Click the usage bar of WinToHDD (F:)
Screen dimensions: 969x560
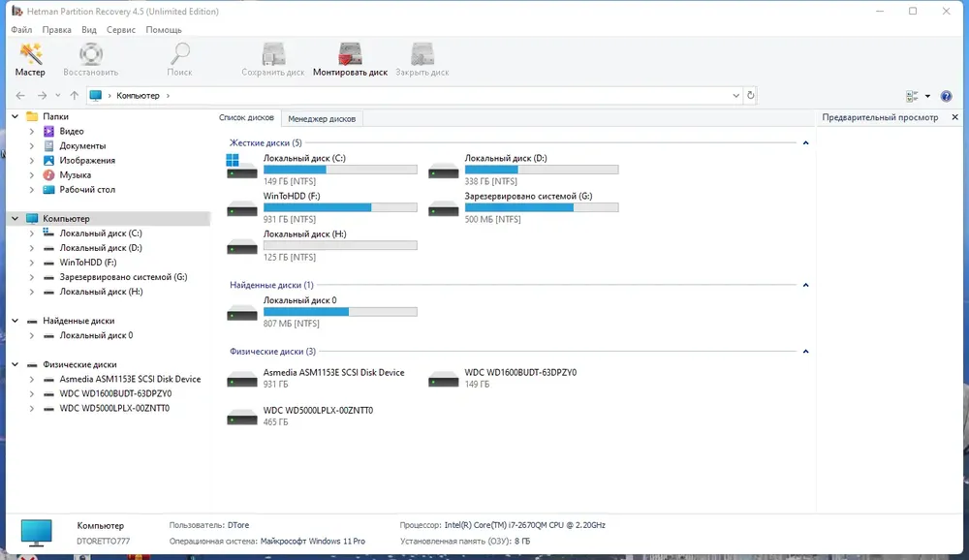pos(340,207)
